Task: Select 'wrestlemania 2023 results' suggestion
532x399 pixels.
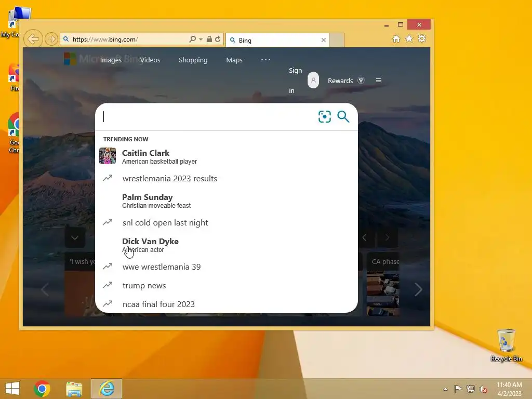Action: [227, 179]
